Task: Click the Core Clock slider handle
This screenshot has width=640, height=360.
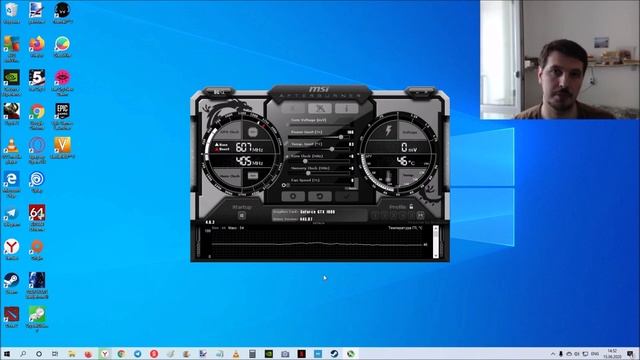Action: point(305,161)
